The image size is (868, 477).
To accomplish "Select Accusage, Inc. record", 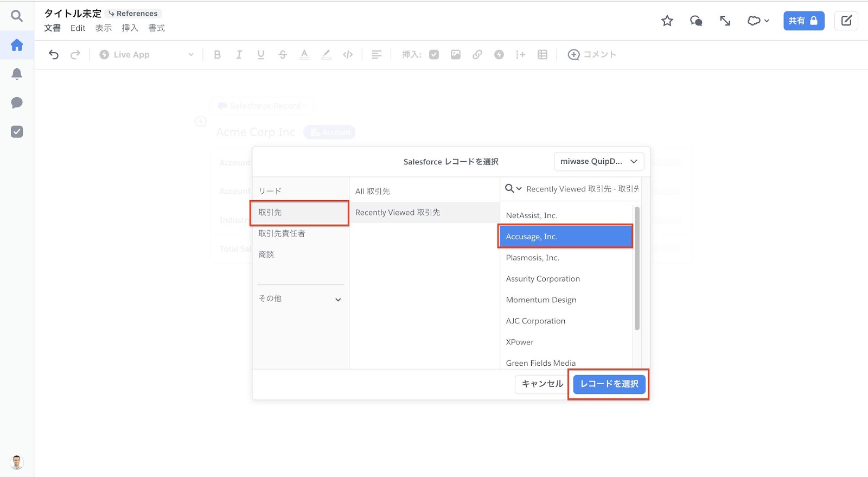I will (566, 237).
